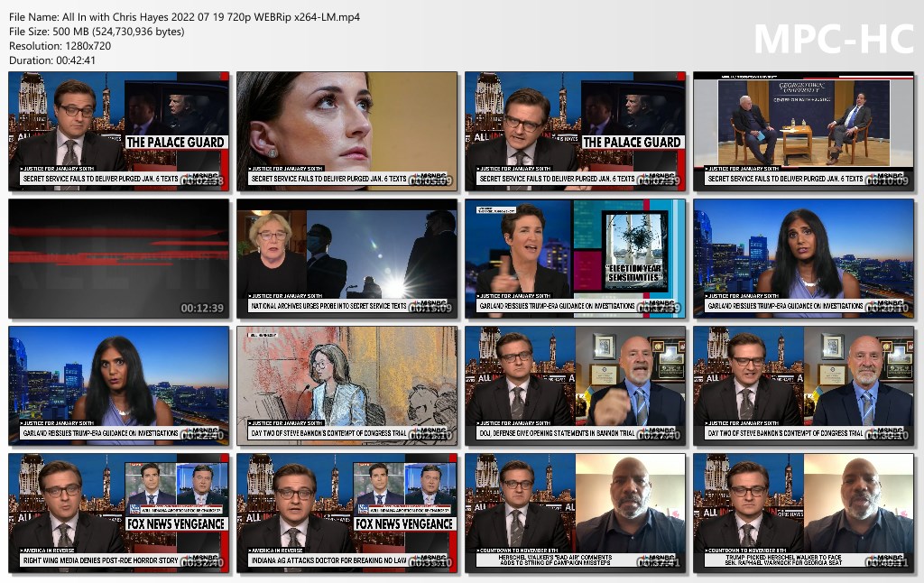Open the Garland guidance frame stamped 00:22:40
Screen dimensions: 924x583
[118, 386]
